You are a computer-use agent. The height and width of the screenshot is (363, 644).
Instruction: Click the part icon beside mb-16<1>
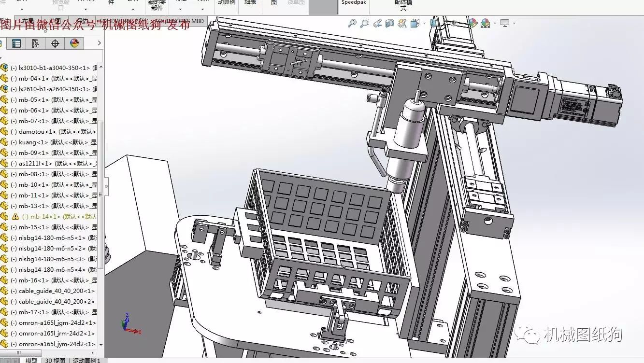click(x=4, y=280)
